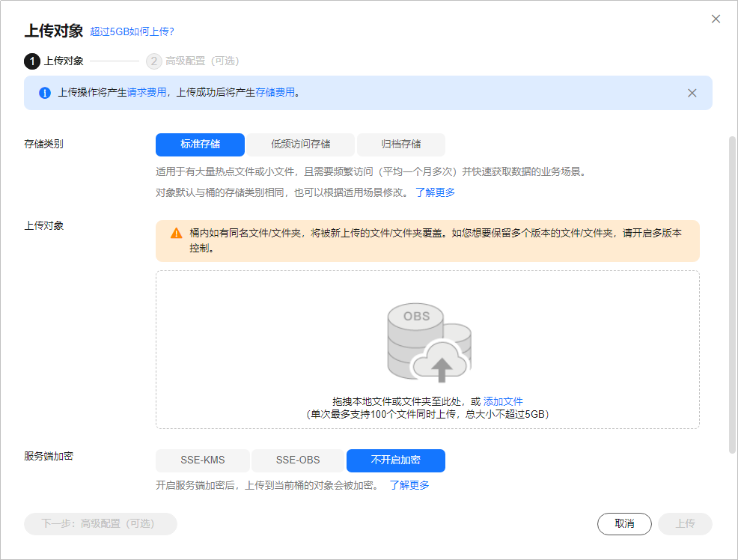Choose SSE-KMS encryption option
Viewport: 738px width, 560px height.
[x=203, y=460]
